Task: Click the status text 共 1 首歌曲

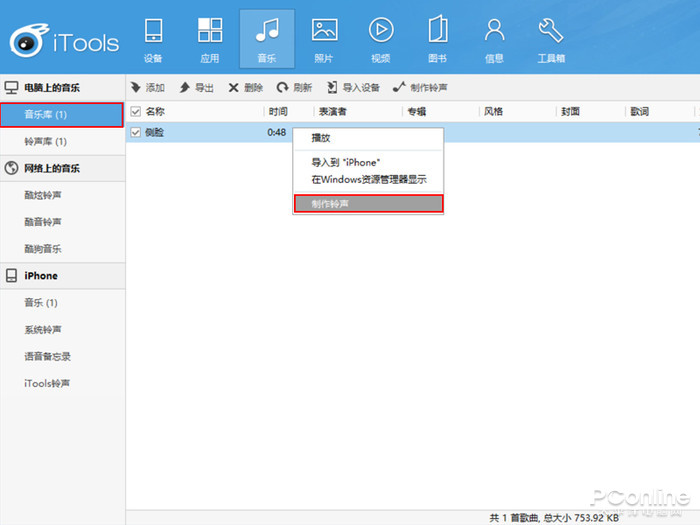Action: click(x=514, y=518)
